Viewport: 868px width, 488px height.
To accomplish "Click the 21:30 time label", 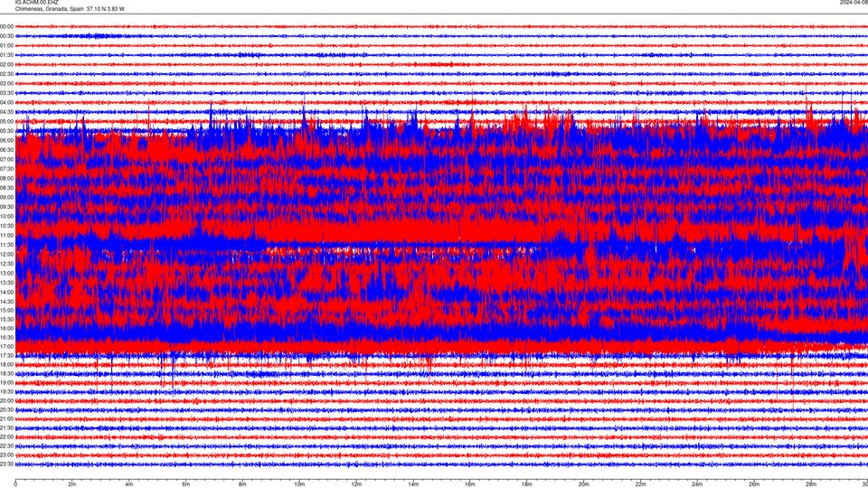I will click(x=6, y=428).
